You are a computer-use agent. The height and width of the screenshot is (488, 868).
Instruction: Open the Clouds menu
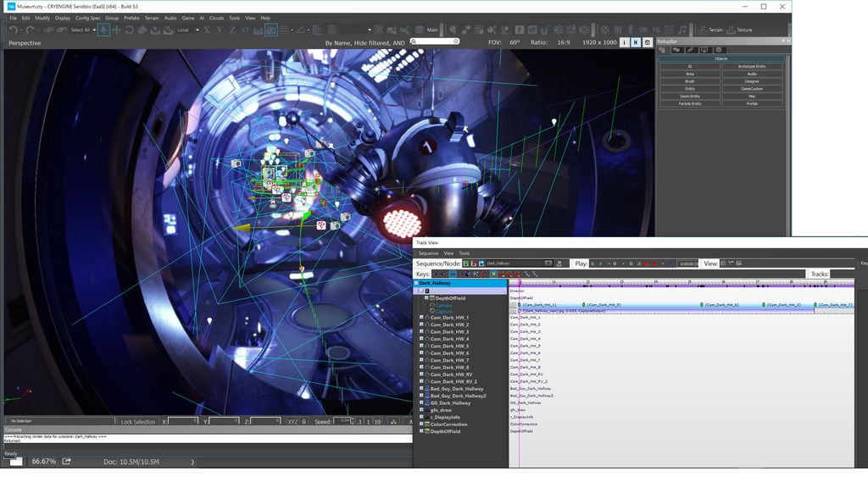coord(216,18)
